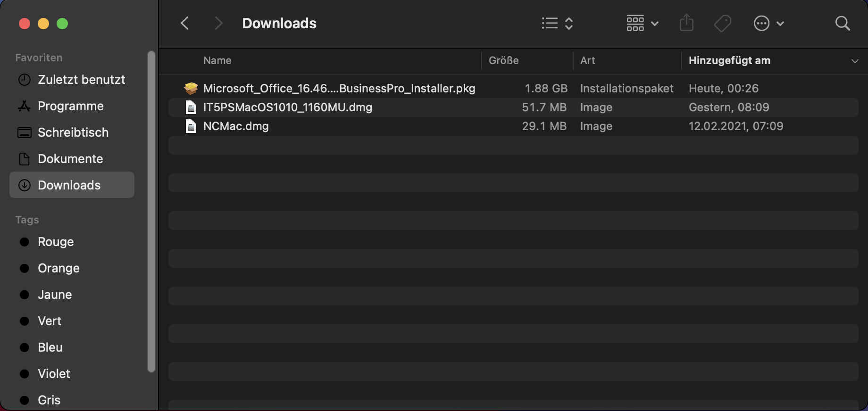Sort by the Art column
The height and width of the screenshot is (411, 868).
pos(588,60)
